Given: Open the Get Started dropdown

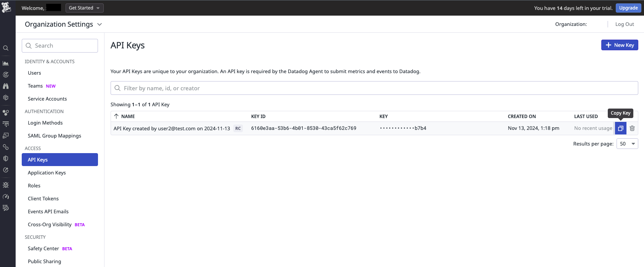Looking at the screenshot, I should [x=84, y=8].
